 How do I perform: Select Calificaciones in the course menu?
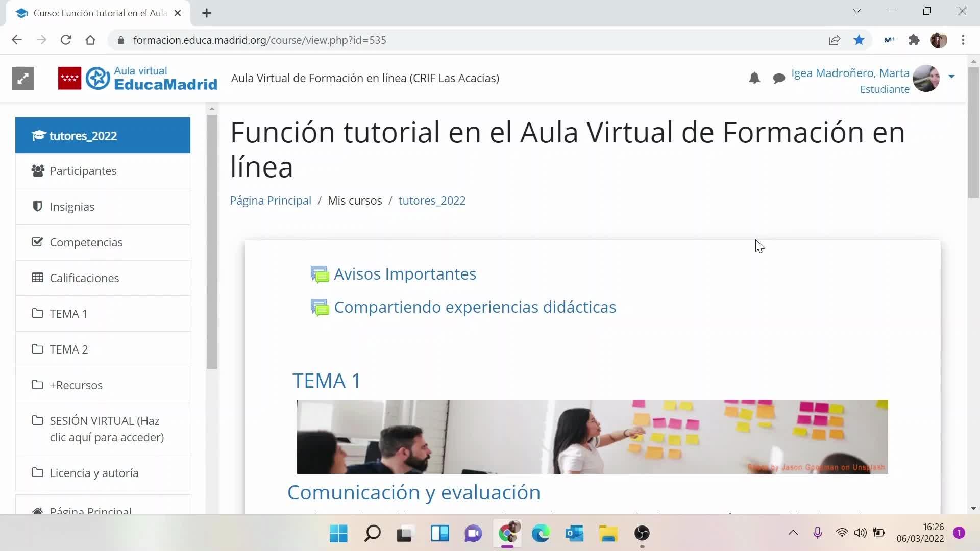pos(84,278)
